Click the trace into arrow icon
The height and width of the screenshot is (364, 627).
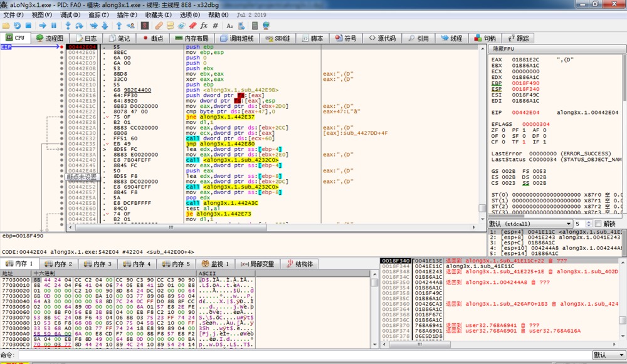[93, 26]
